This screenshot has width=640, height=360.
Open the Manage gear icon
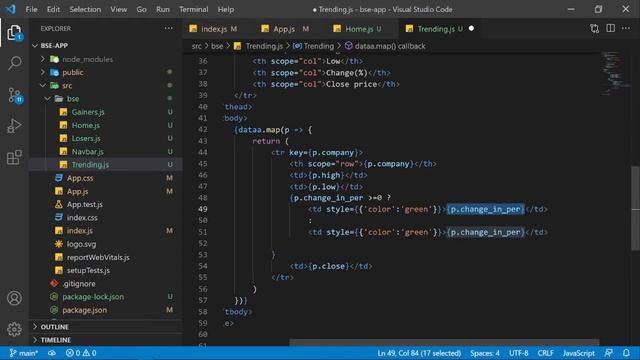point(14,329)
